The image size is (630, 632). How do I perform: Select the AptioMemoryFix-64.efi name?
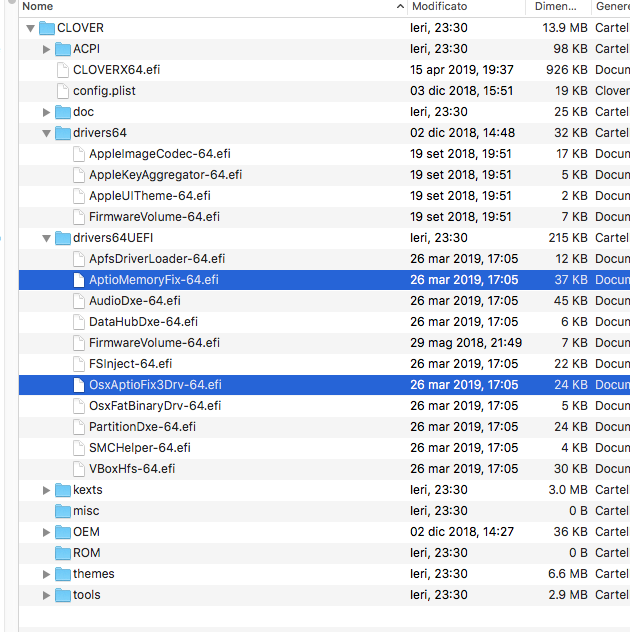(x=154, y=280)
